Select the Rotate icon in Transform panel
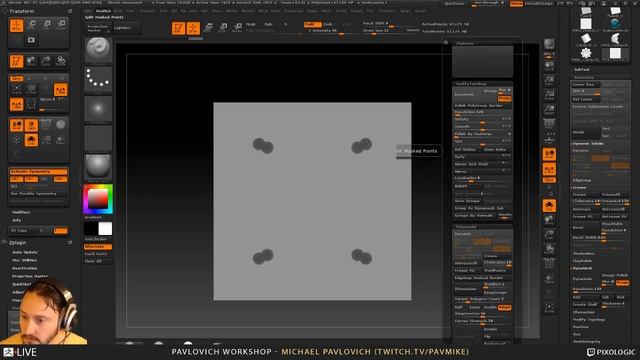This screenshot has width=640, height=360. [x=61, y=25]
